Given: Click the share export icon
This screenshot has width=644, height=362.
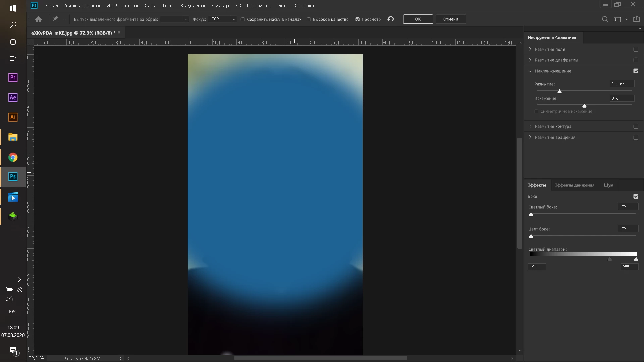Looking at the screenshot, I should click(636, 19).
